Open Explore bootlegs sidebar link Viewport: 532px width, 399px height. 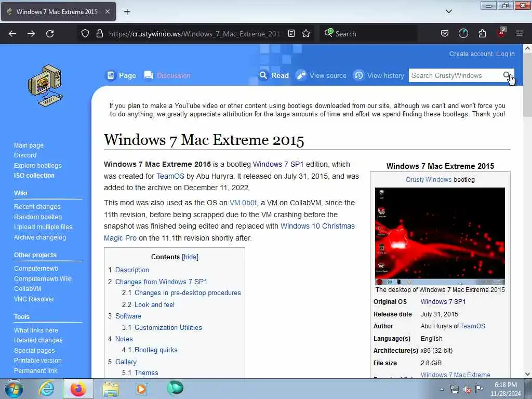[x=37, y=166]
